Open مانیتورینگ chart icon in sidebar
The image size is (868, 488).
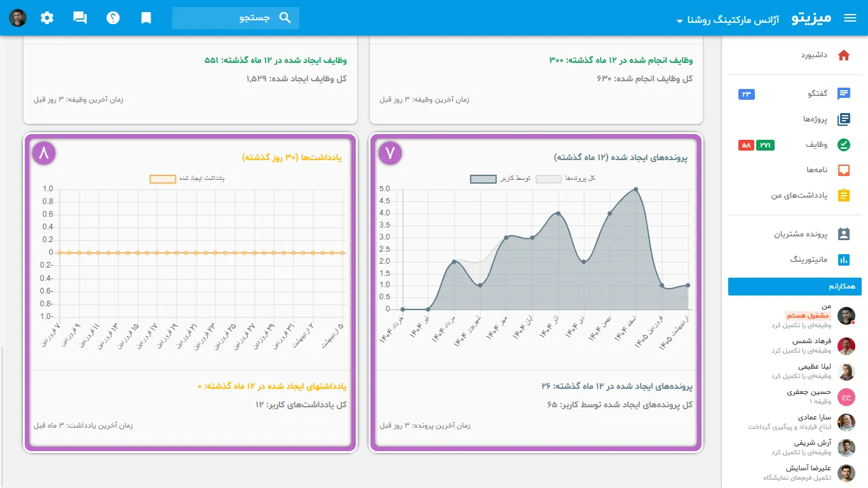[844, 259]
